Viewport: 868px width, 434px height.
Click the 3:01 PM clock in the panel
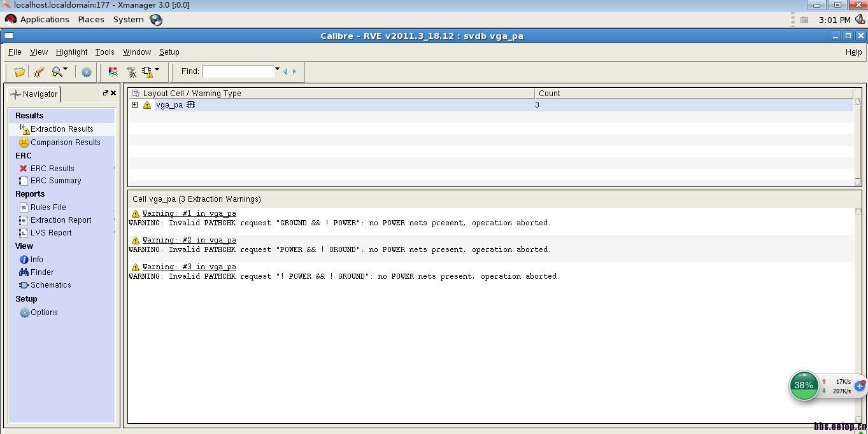[x=834, y=20]
